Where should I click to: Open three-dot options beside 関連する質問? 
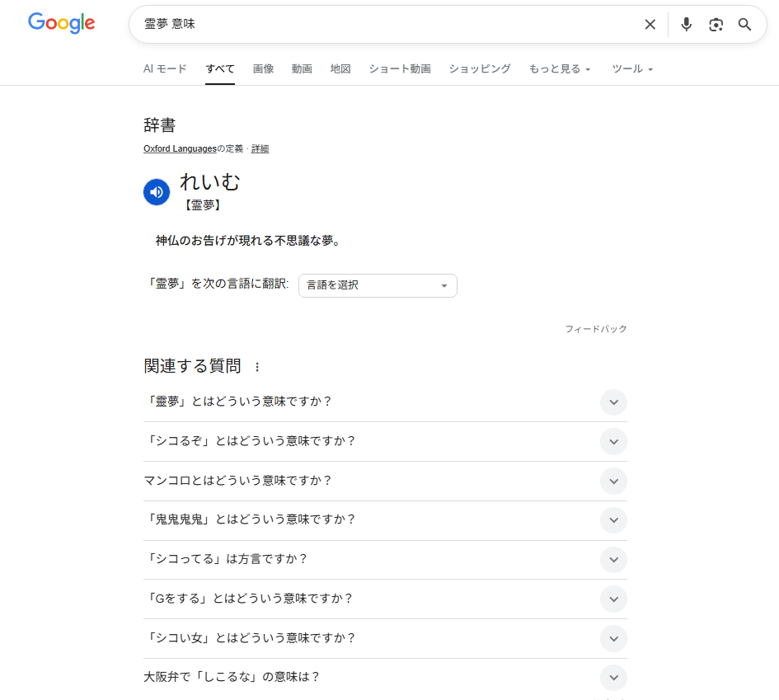click(x=257, y=367)
